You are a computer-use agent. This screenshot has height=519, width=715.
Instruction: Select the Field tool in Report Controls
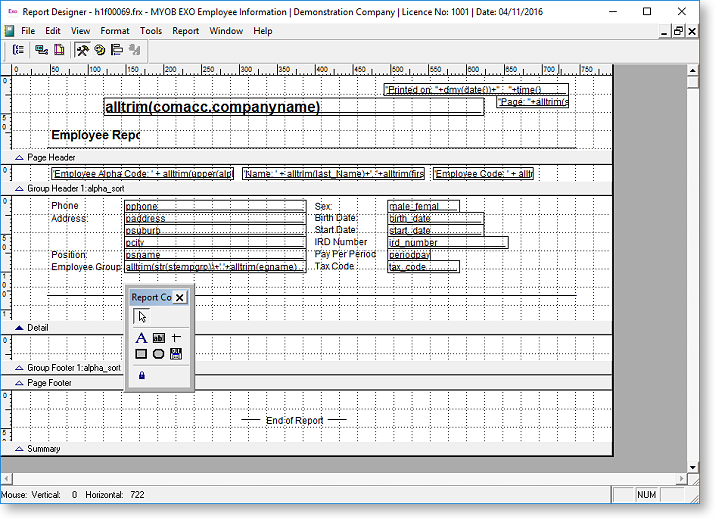pos(158,339)
